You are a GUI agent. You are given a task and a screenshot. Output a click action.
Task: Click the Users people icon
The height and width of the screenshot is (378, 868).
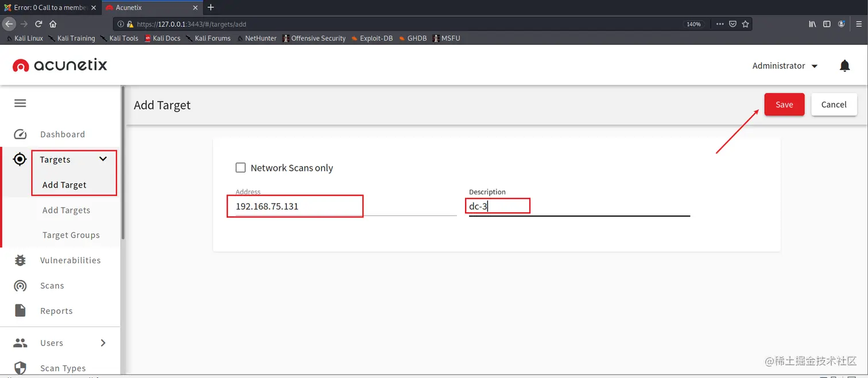pyautogui.click(x=20, y=343)
